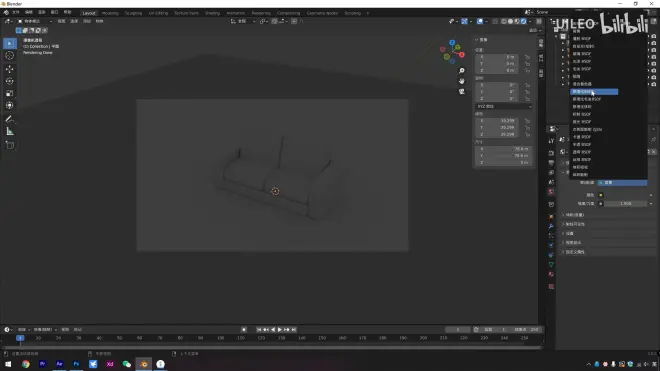Play the timeline animation
The height and width of the screenshot is (371, 660).
click(x=279, y=330)
